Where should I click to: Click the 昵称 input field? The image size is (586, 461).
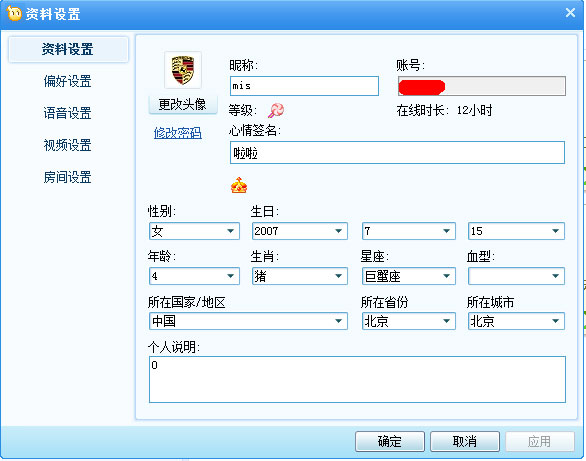304,86
